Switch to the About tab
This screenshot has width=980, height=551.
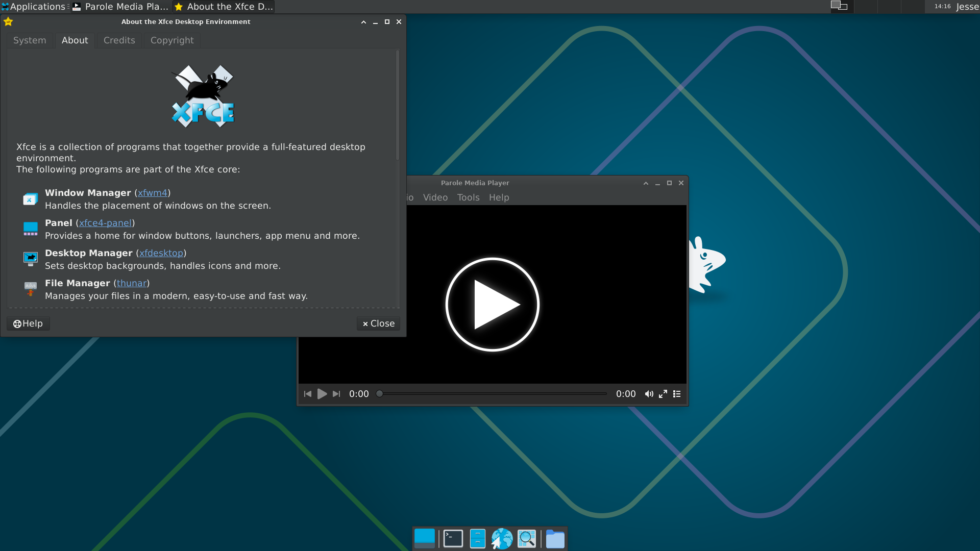coord(75,40)
